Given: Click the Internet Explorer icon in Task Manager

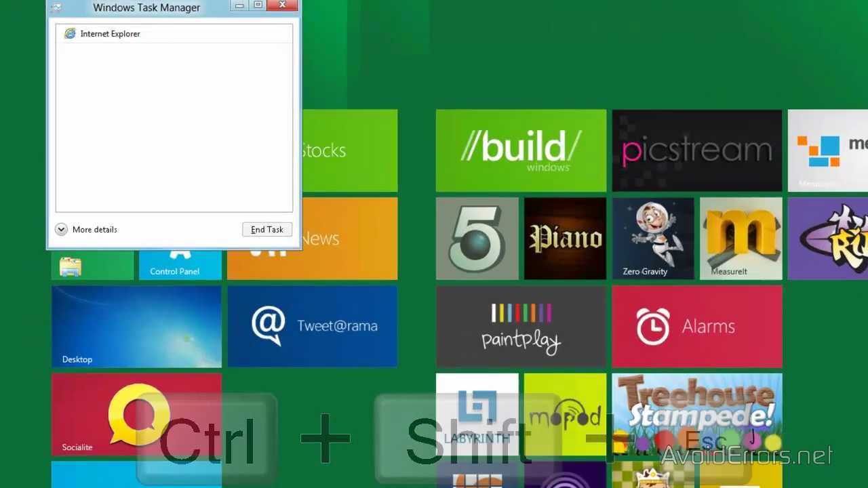Looking at the screenshot, I should [70, 34].
